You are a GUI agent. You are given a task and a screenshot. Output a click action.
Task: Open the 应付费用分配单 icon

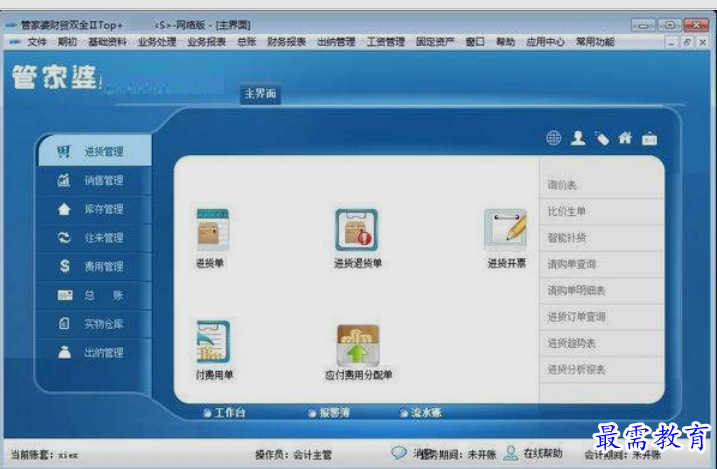click(358, 346)
